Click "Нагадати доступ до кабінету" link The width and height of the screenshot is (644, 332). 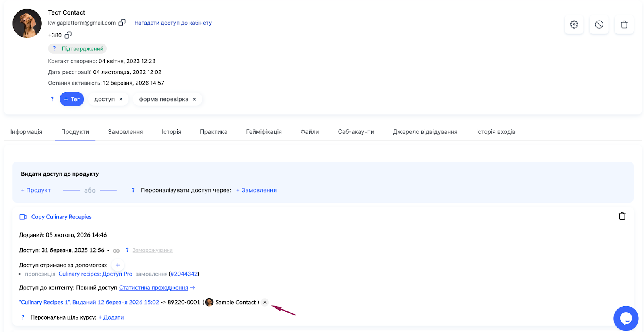[173, 23]
